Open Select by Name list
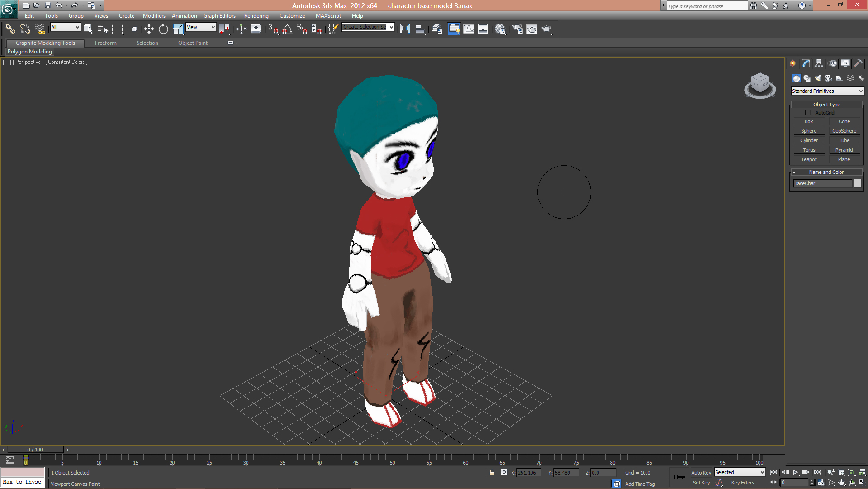The image size is (868, 489). 103,29
